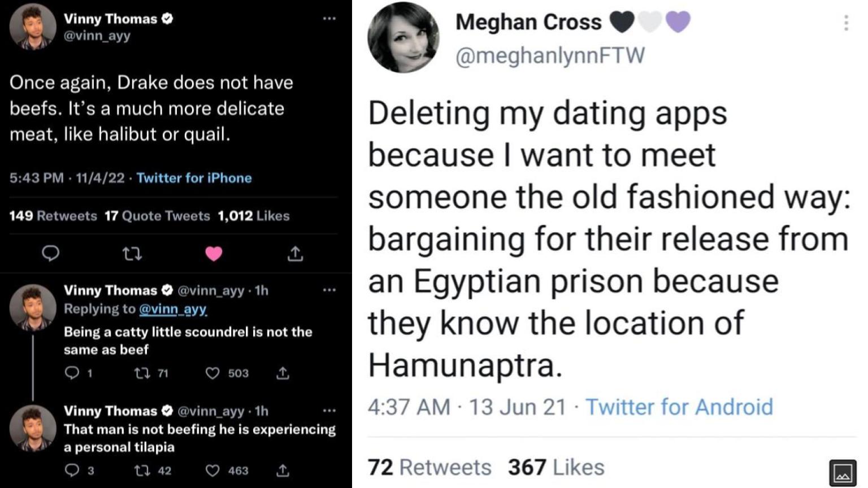View the 17 Quote Tweets list

157,216
